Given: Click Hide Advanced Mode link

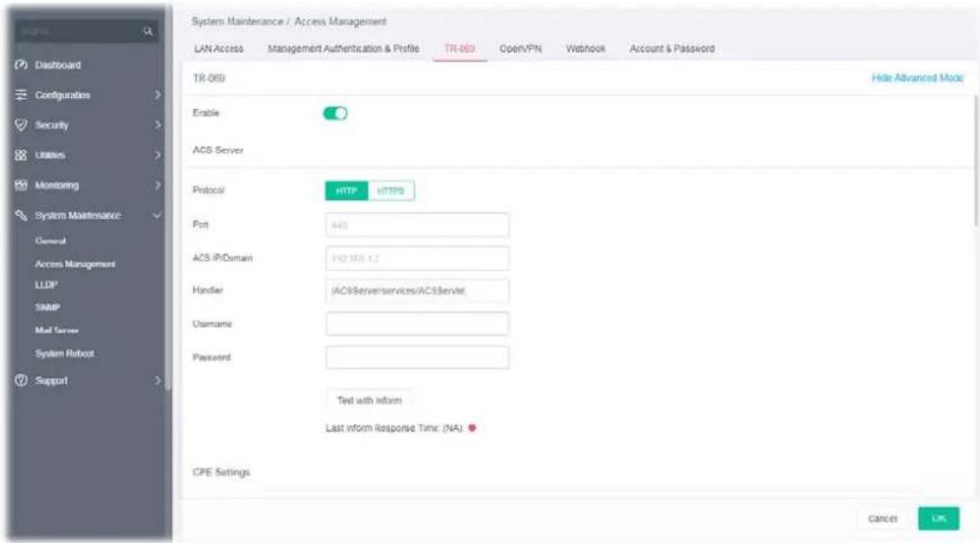Looking at the screenshot, I should click(x=917, y=77).
